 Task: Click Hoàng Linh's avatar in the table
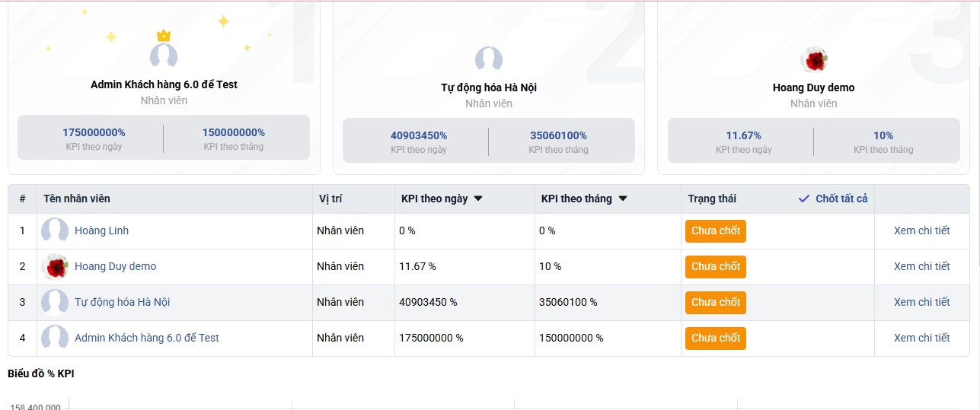(x=55, y=230)
